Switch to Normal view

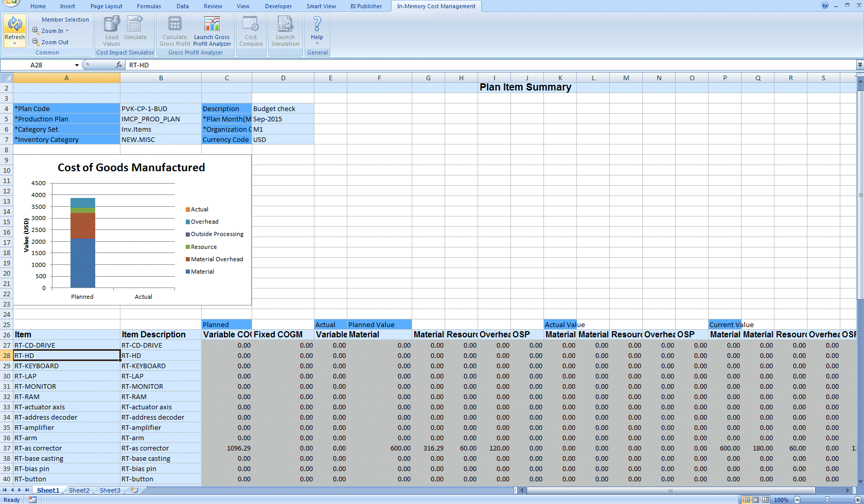[746, 500]
